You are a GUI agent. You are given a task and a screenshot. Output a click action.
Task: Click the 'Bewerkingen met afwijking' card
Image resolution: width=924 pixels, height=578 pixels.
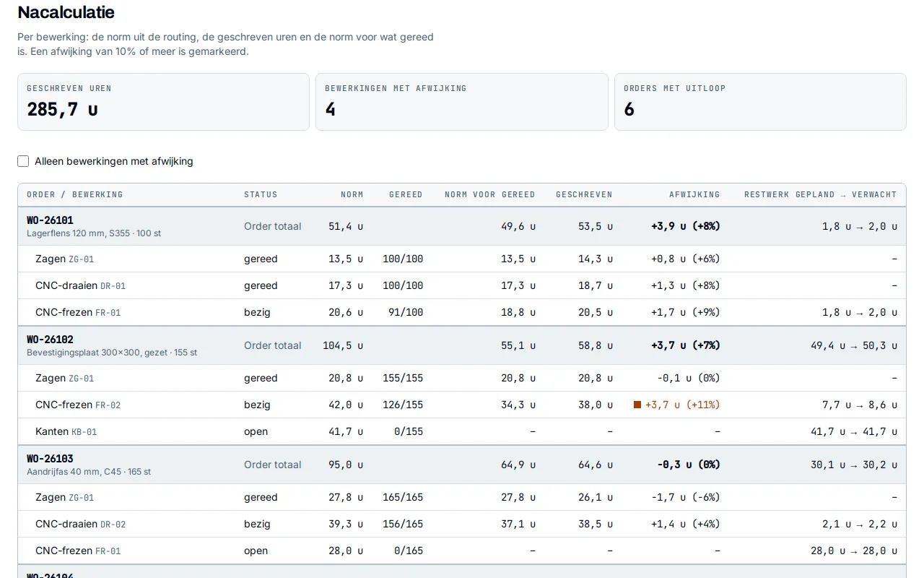click(x=462, y=102)
